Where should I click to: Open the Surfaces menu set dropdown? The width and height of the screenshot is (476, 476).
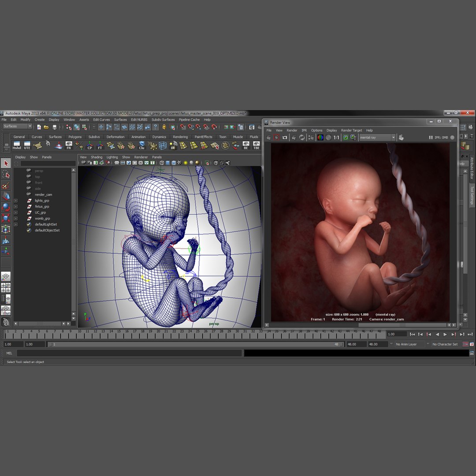(17, 126)
